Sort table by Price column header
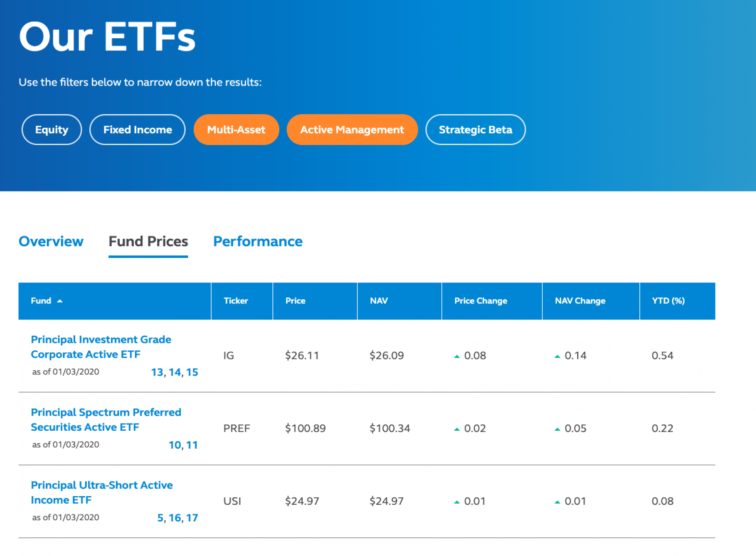Image resolution: width=756 pixels, height=556 pixels. tap(295, 301)
